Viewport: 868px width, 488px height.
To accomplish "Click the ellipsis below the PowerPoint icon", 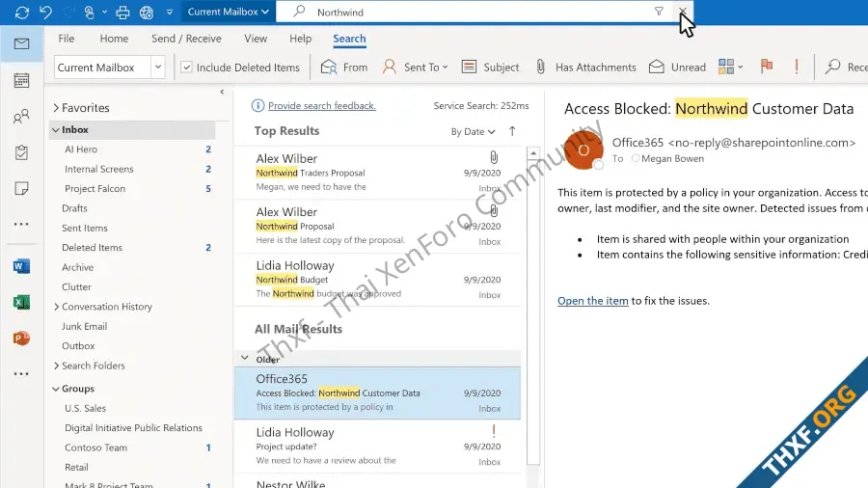I will pos(21,374).
